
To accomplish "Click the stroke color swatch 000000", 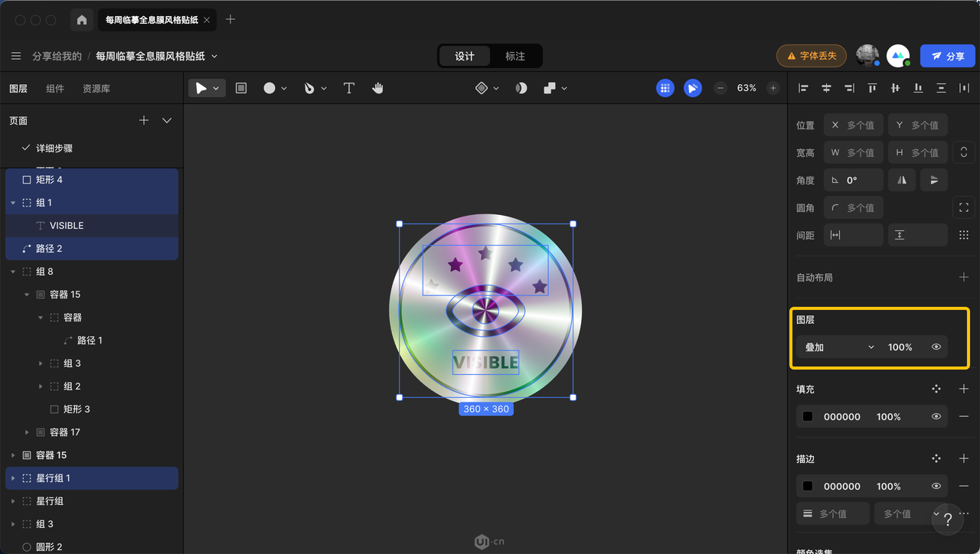I will pos(808,486).
